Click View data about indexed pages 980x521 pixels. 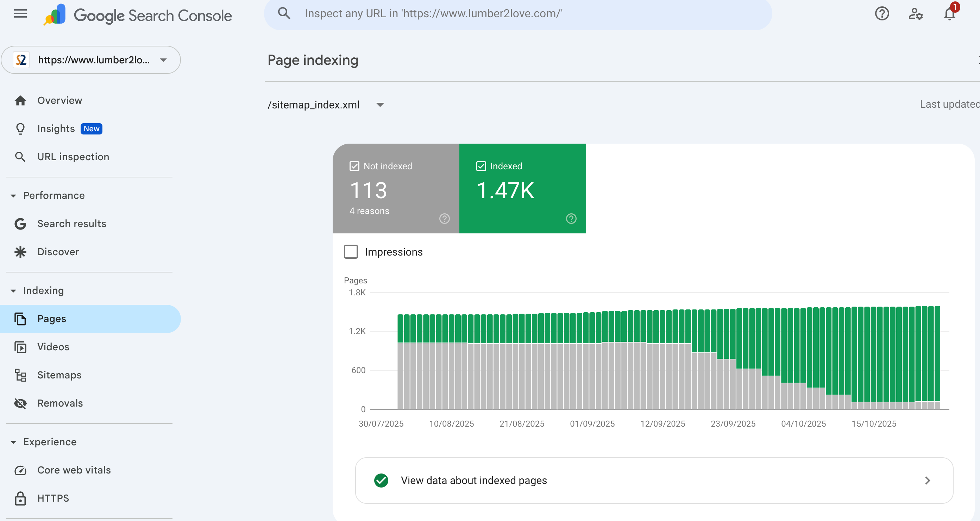[474, 480]
